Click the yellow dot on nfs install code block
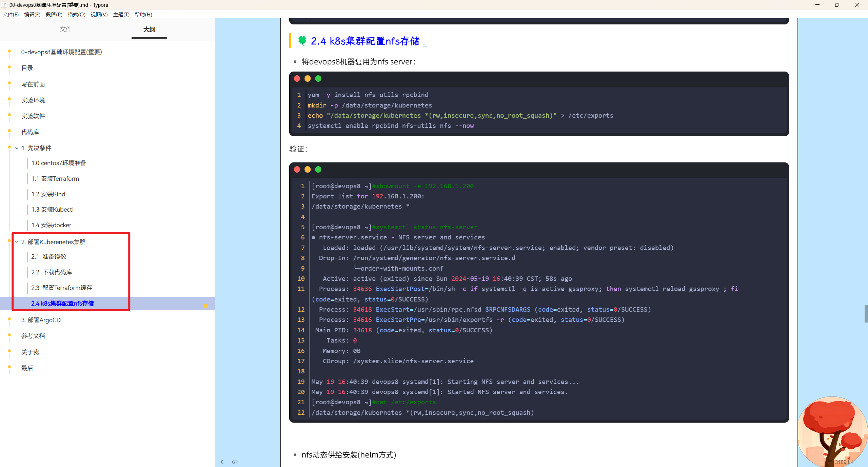The height and width of the screenshot is (467, 868). (x=308, y=79)
